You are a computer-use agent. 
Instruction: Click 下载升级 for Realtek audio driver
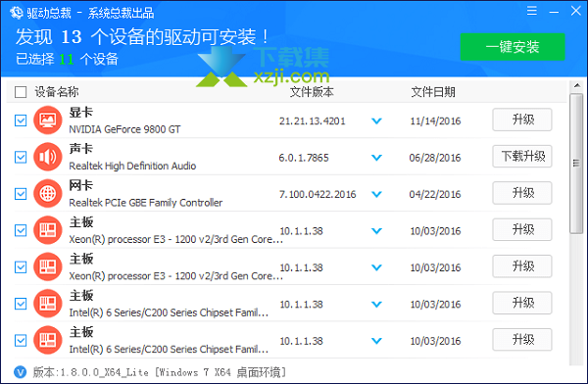click(522, 157)
